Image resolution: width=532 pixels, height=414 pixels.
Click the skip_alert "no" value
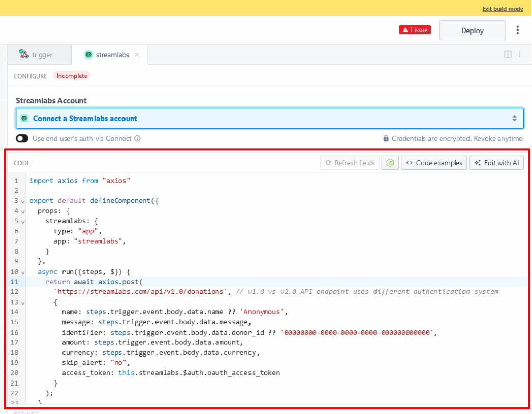pyautogui.click(x=118, y=363)
